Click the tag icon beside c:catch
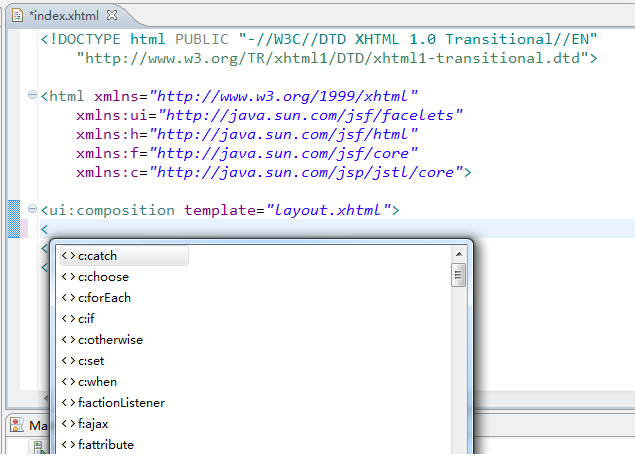Viewport: 635px width, 456px height. tap(68, 256)
